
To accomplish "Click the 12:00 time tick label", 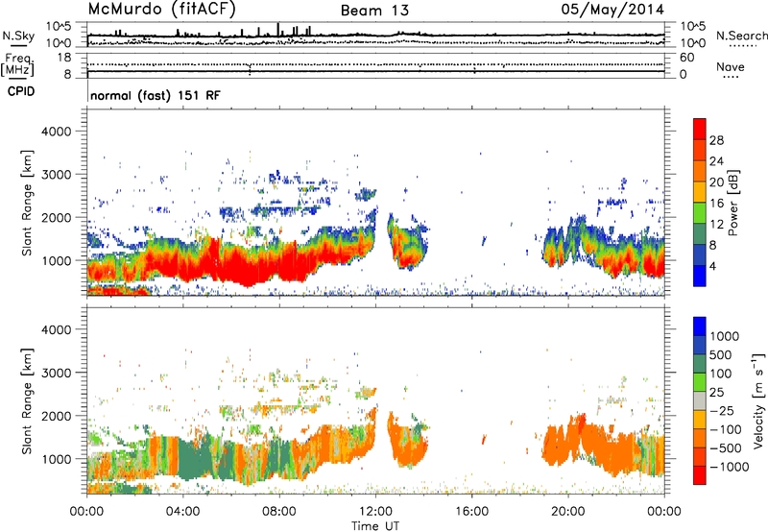I will 375,512.
